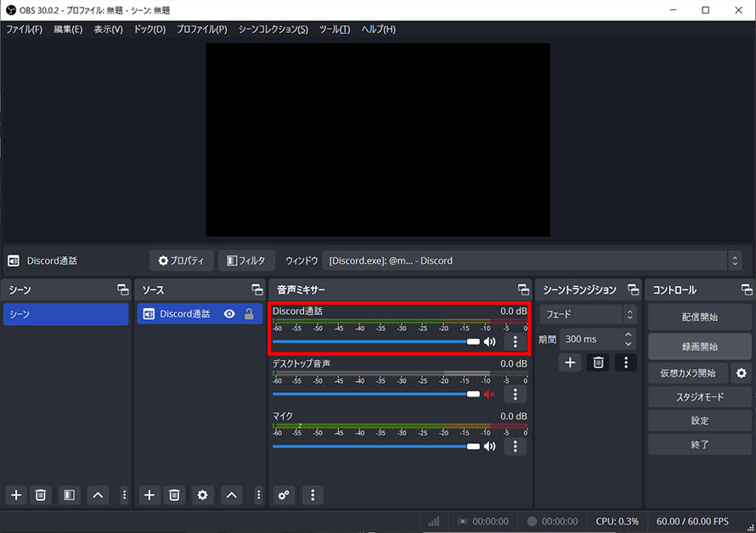Open the ツール(T) menu
The height and width of the screenshot is (533, 756).
(x=335, y=30)
